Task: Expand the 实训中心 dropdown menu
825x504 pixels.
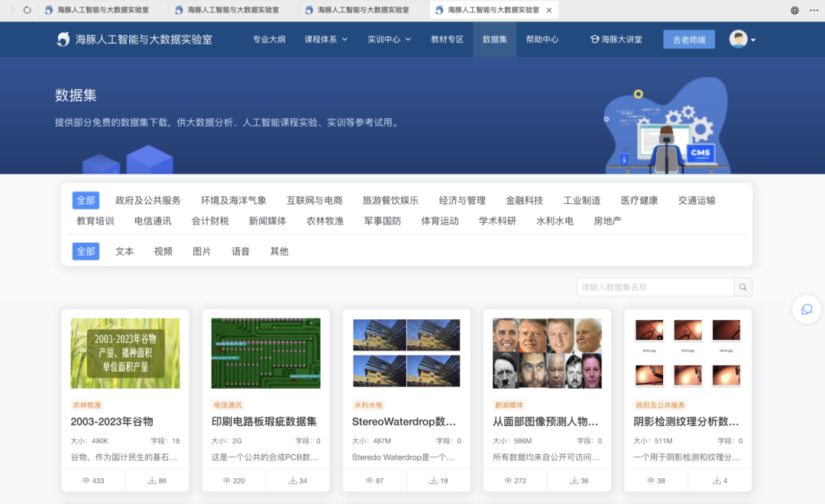Action: [x=389, y=39]
